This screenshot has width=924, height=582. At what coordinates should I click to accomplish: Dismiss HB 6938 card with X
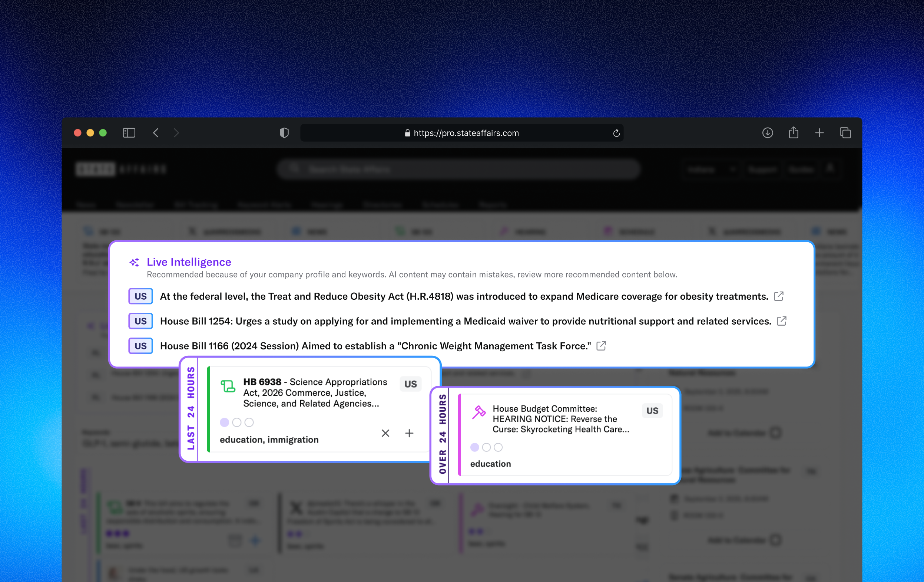(x=385, y=433)
